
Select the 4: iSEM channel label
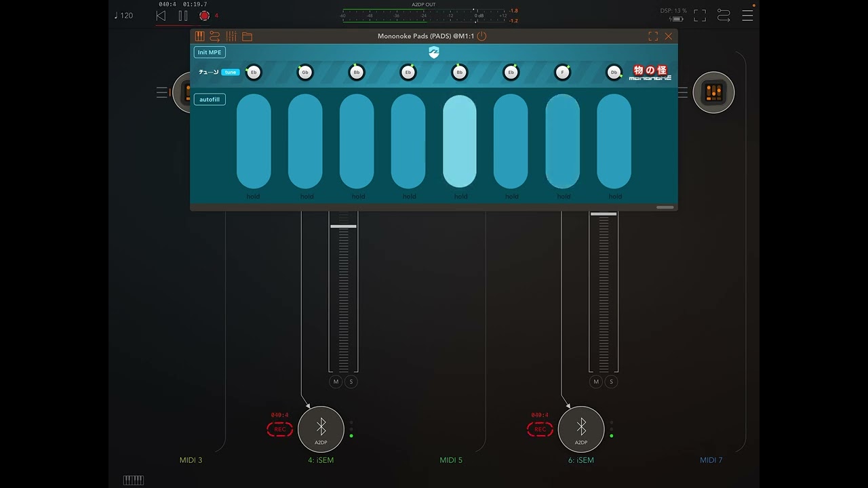(321, 460)
